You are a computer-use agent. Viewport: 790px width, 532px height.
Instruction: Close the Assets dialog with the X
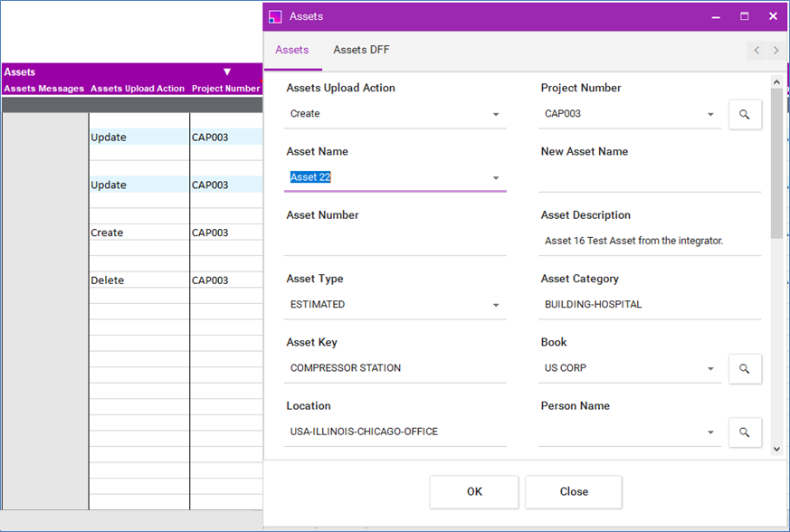pyautogui.click(x=773, y=16)
